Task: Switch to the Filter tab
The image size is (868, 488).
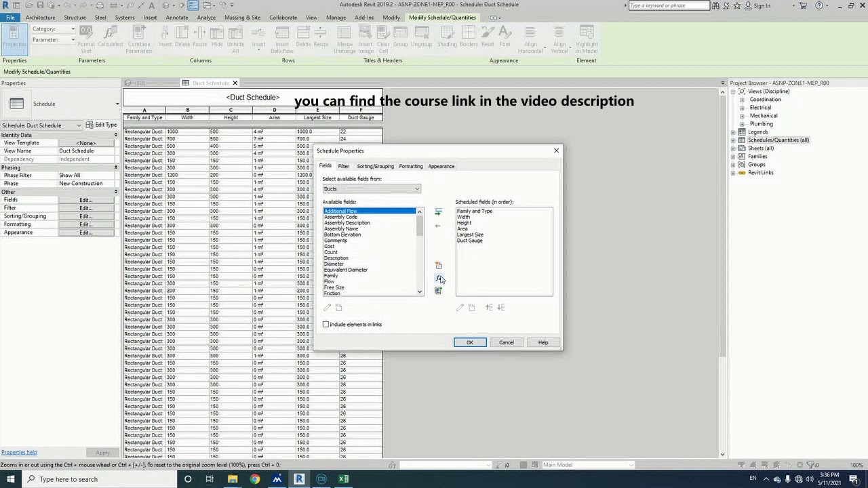Action: (343, 166)
